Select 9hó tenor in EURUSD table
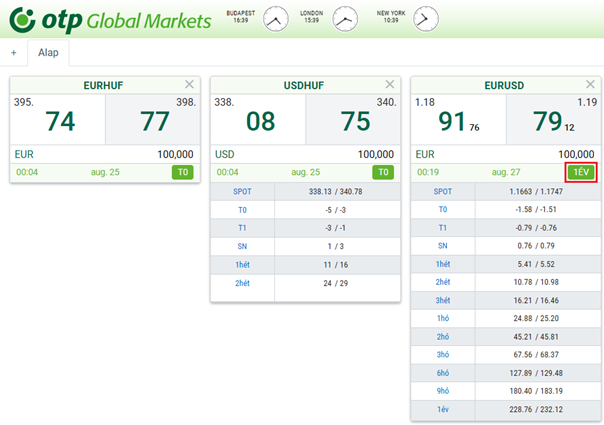 point(443,391)
